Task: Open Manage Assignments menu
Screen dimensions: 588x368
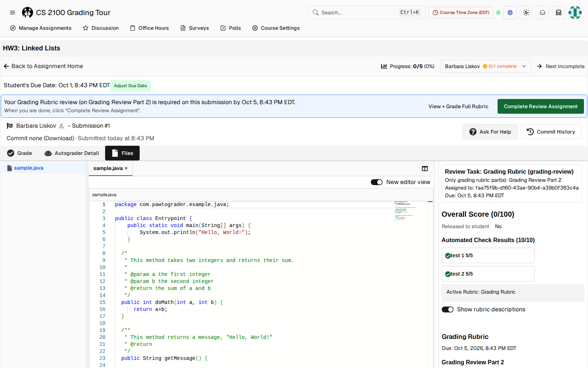Action: point(41,28)
